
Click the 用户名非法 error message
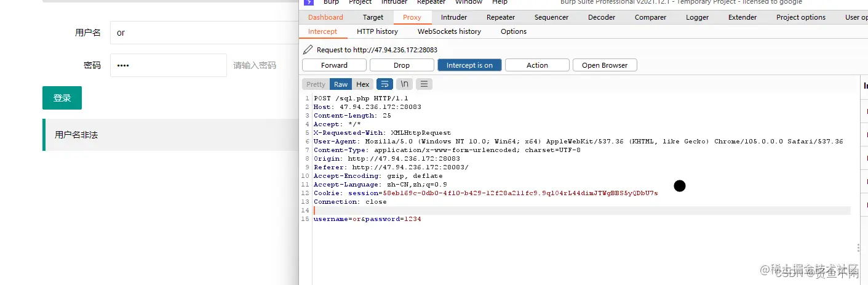pyautogui.click(x=76, y=135)
